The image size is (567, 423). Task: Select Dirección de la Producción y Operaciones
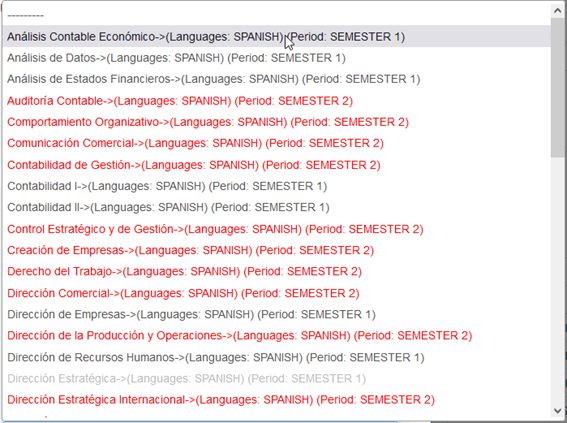pos(277,336)
